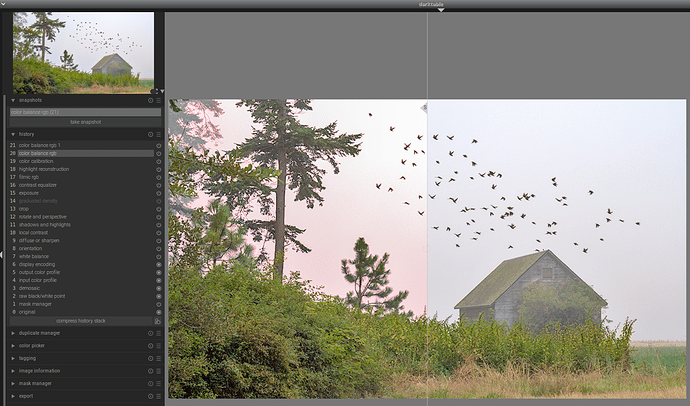Image resolution: width=690 pixels, height=406 pixels.
Task: Toggle power icon for highlight reconstruction
Action: (x=158, y=169)
